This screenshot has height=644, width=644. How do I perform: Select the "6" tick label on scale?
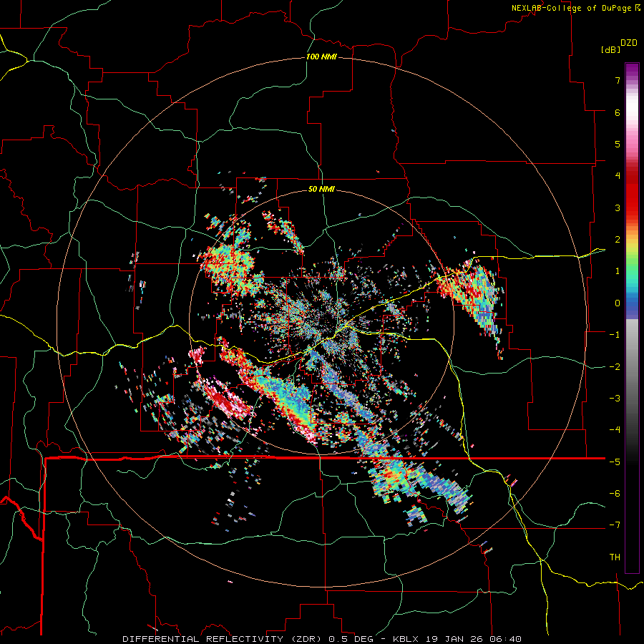coord(618,112)
